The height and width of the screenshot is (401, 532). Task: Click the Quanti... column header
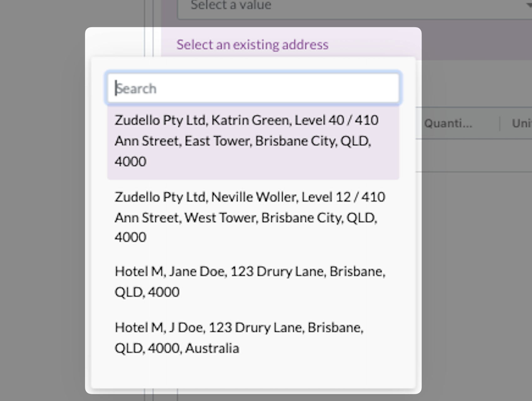click(x=448, y=124)
